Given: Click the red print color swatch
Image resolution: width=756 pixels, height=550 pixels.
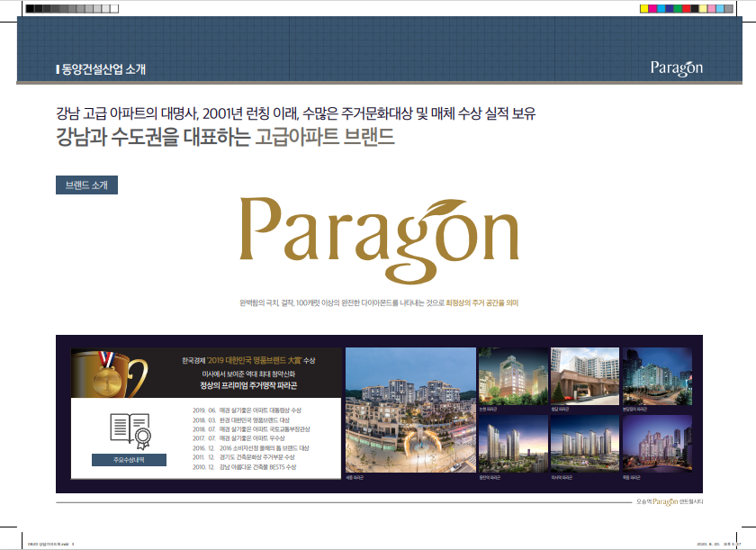Looking at the screenshot, I should [687, 9].
